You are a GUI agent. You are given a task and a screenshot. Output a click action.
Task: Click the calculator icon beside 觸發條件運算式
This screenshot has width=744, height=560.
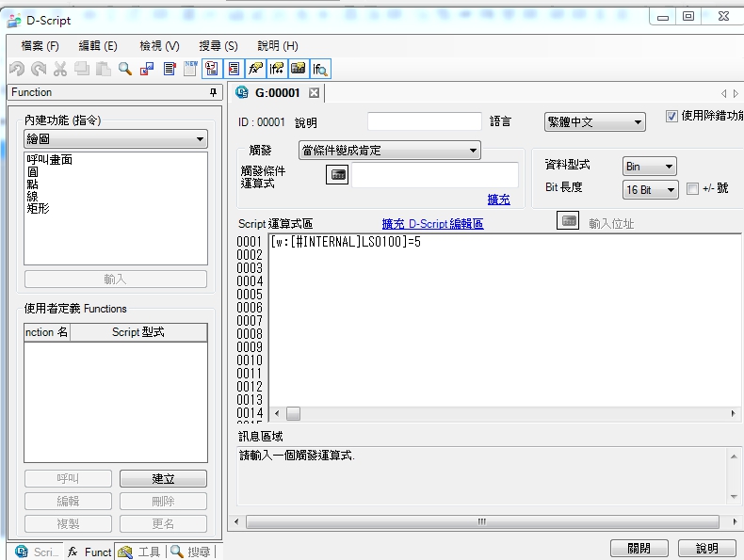(337, 174)
